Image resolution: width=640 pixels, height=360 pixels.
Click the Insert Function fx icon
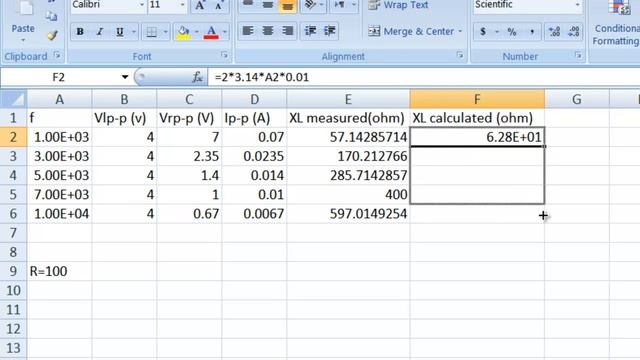click(x=198, y=77)
